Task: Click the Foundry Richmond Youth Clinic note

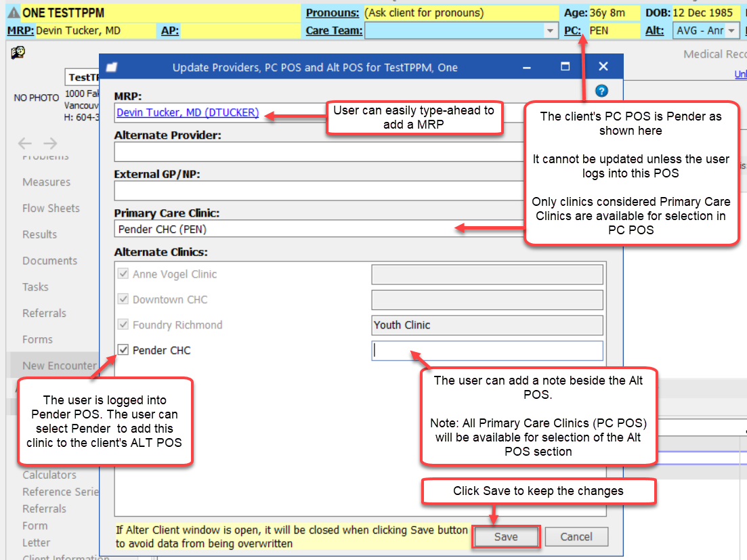Action: point(488,325)
